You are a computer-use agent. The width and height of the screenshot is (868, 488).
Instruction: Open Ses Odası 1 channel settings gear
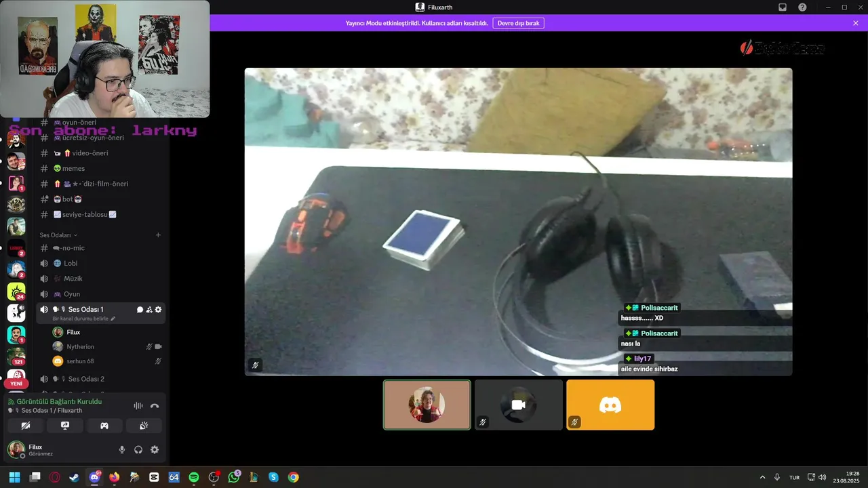tap(159, 310)
